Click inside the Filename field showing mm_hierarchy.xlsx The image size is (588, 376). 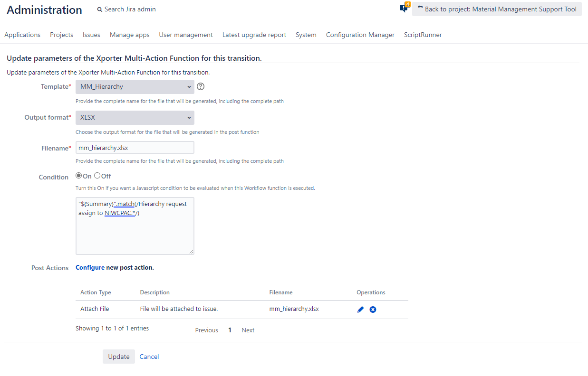click(135, 147)
